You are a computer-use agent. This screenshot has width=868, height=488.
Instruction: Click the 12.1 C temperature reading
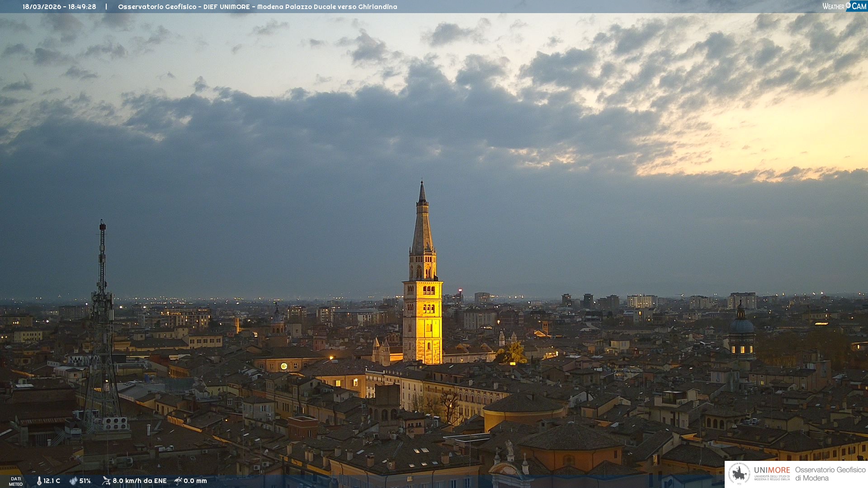52,481
